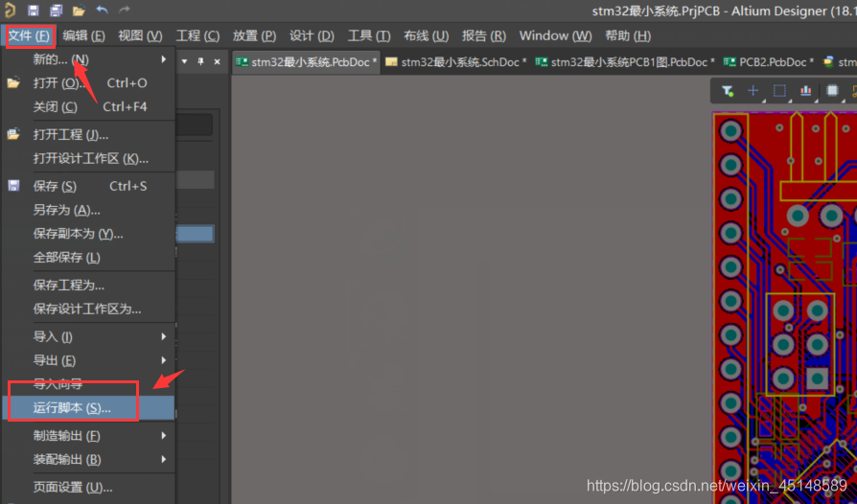Switch to stm32最小系统.SchDoc tab

click(455, 62)
